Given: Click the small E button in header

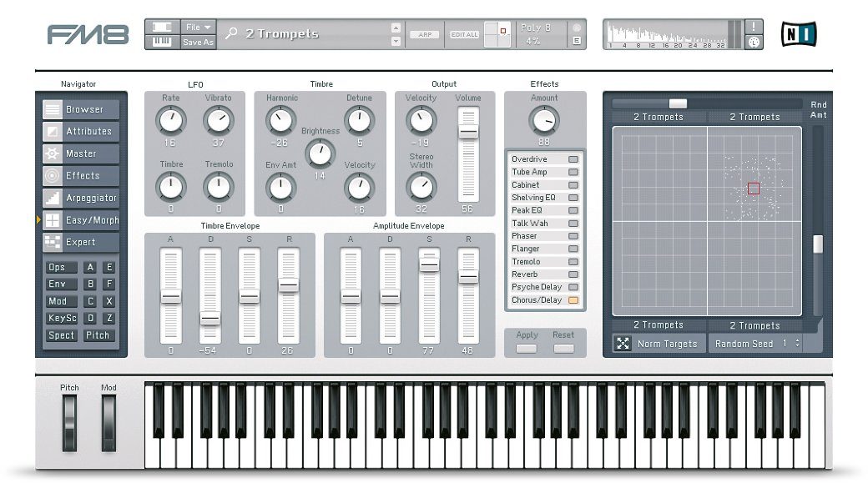Looking at the screenshot, I should point(577,41).
